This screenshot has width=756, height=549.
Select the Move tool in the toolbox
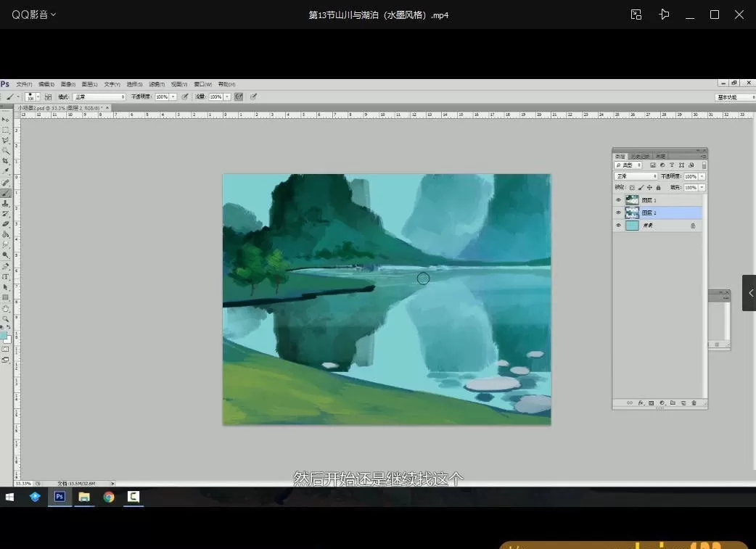[6, 119]
